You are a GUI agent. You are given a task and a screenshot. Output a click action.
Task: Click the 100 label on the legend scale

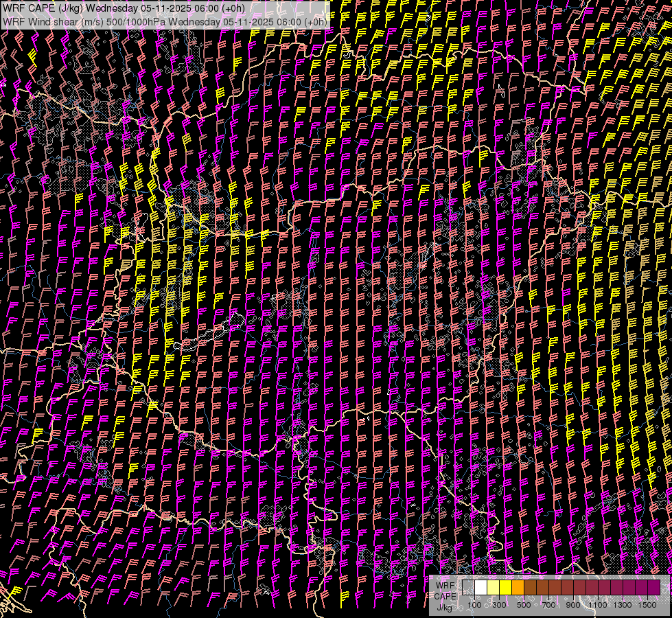[474, 605]
